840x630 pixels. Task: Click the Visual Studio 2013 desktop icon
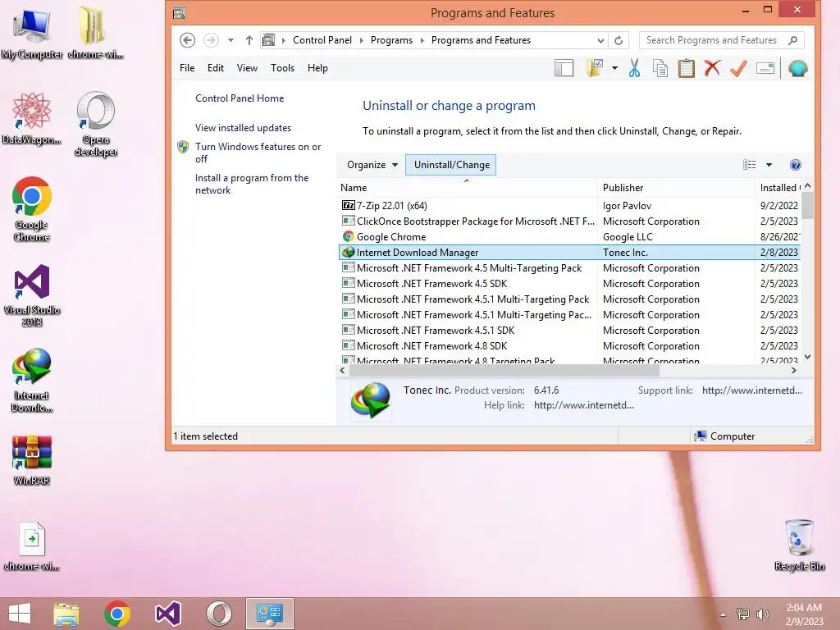(32, 295)
